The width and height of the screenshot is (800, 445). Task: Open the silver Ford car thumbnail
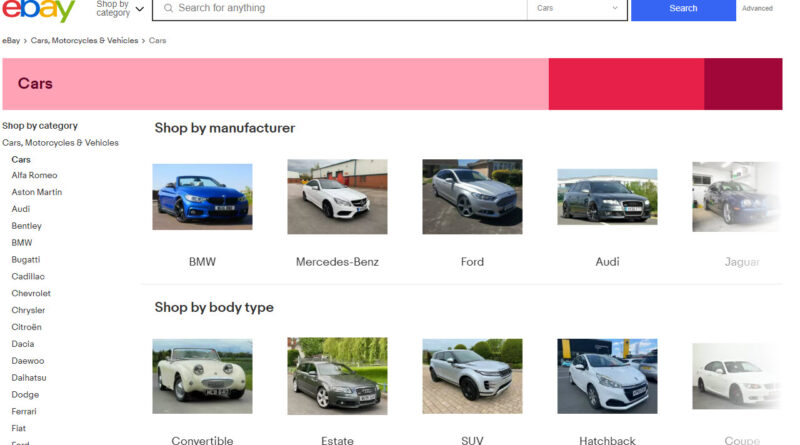tap(472, 196)
